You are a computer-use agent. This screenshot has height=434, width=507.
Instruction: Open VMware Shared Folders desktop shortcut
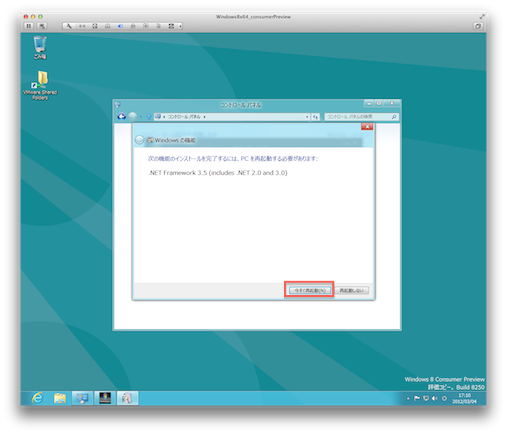40,85
